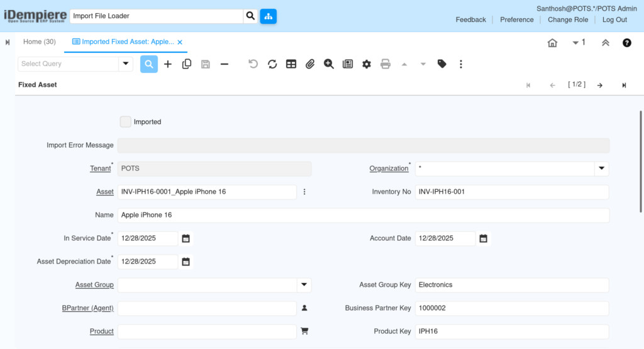Open the Select Query dropdown arrow
The height and width of the screenshot is (349, 644).
(126, 64)
